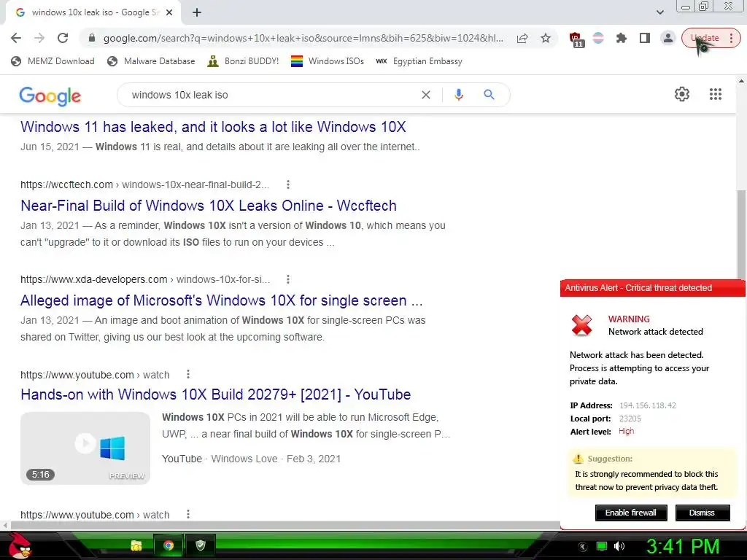This screenshot has width=747, height=560.
Task: Click the address bar URL
Action: coord(303,38)
